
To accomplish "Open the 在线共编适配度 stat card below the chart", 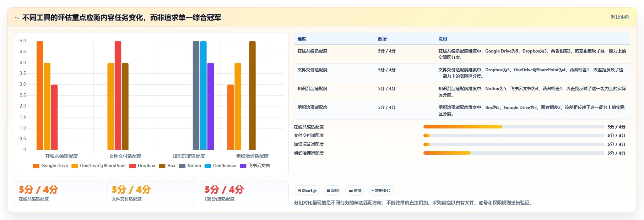I will coord(58,193).
